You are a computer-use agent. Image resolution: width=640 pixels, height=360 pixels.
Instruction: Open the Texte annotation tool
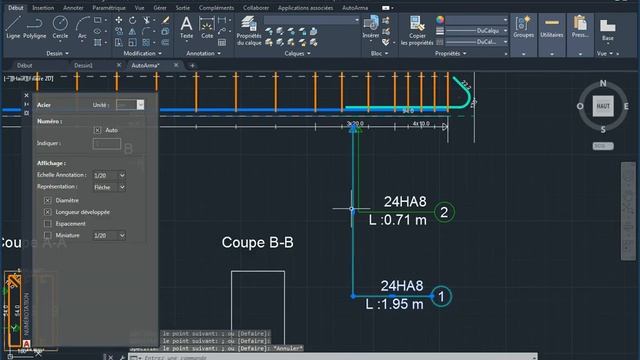coord(187,27)
